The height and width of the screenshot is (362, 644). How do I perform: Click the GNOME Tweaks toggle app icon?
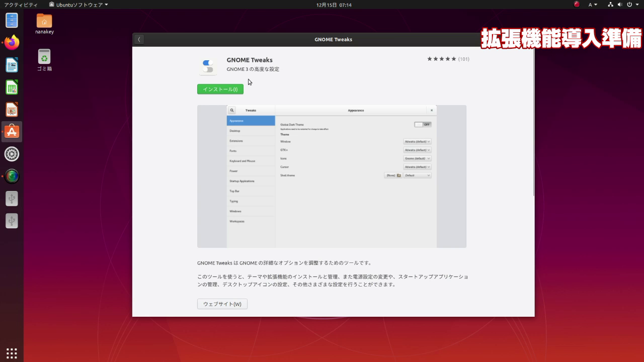coord(208,66)
